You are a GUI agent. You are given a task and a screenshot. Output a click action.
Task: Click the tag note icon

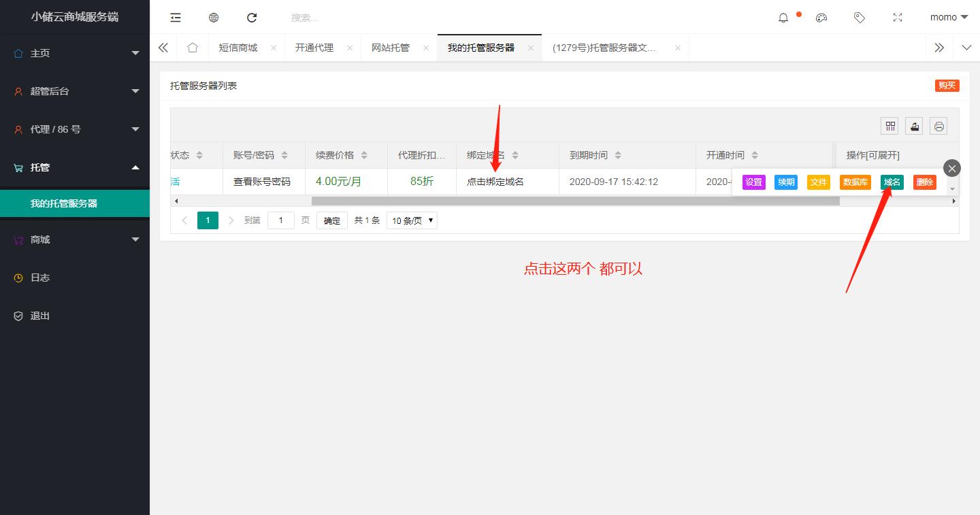(860, 18)
